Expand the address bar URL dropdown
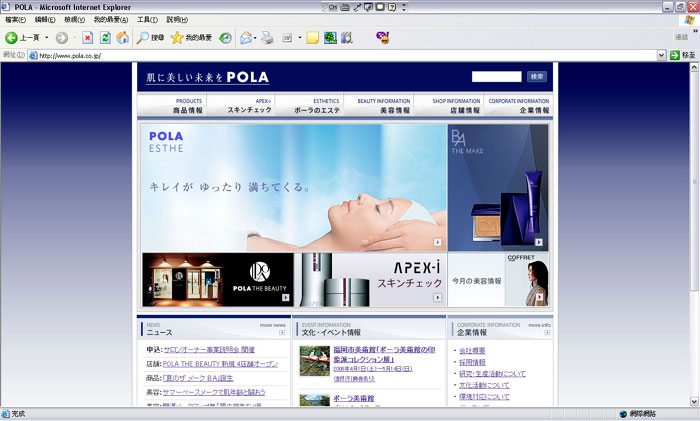The image size is (700, 421). click(661, 55)
